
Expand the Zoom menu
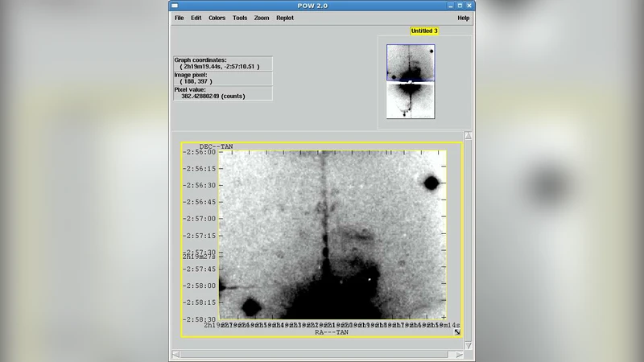coord(262,18)
